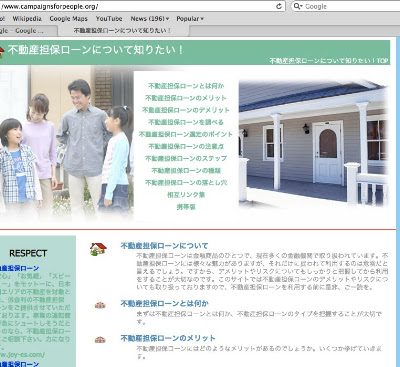This screenshot has width=400, height=367.
Task: Click the TOP link in green header
Action: [x=383, y=61]
